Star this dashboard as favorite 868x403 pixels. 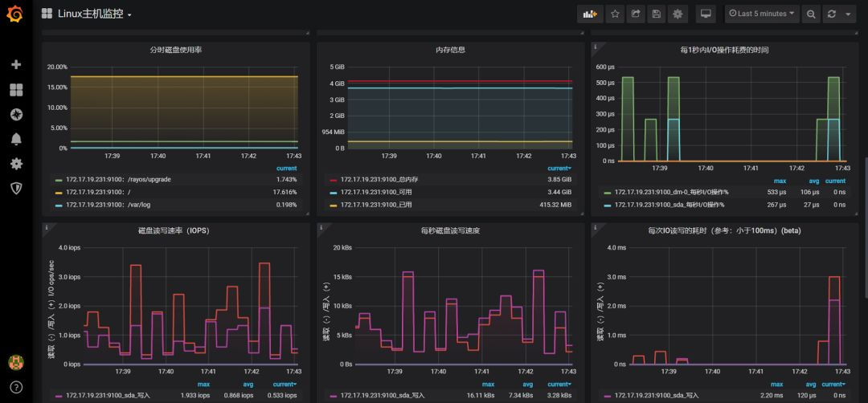pyautogui.click(x=615, y=14)
